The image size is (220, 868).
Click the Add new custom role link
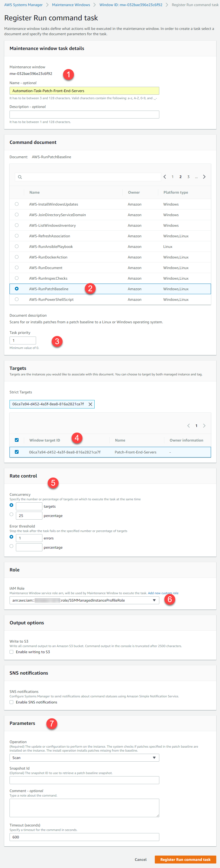(163, 593)
